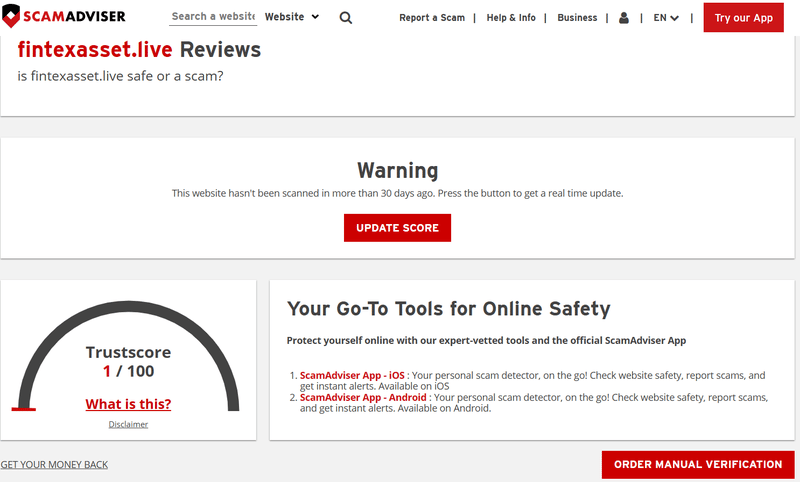Screen dimensions: 800x482
Task: Open the Disclaimer link under the Trustscore
Action: (x=128, y=424)
